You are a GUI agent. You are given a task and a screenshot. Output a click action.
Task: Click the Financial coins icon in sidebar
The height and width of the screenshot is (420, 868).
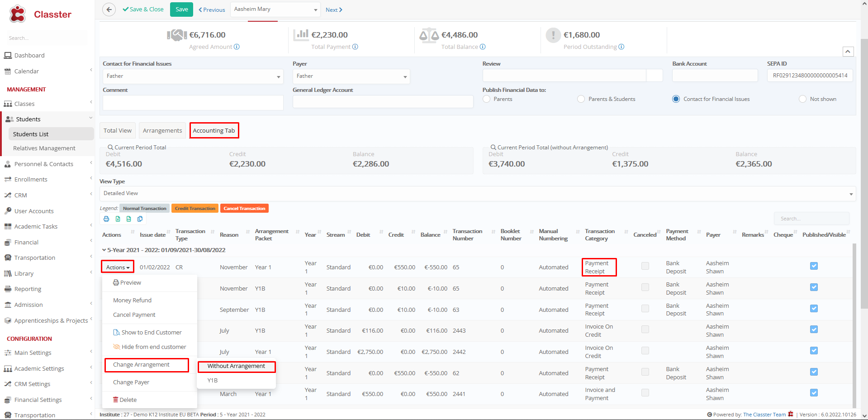tap(8, 242)
